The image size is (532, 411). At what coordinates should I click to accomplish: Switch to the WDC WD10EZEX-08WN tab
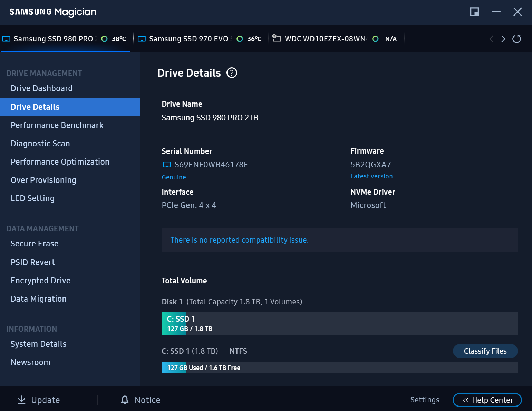coord(337,39)
